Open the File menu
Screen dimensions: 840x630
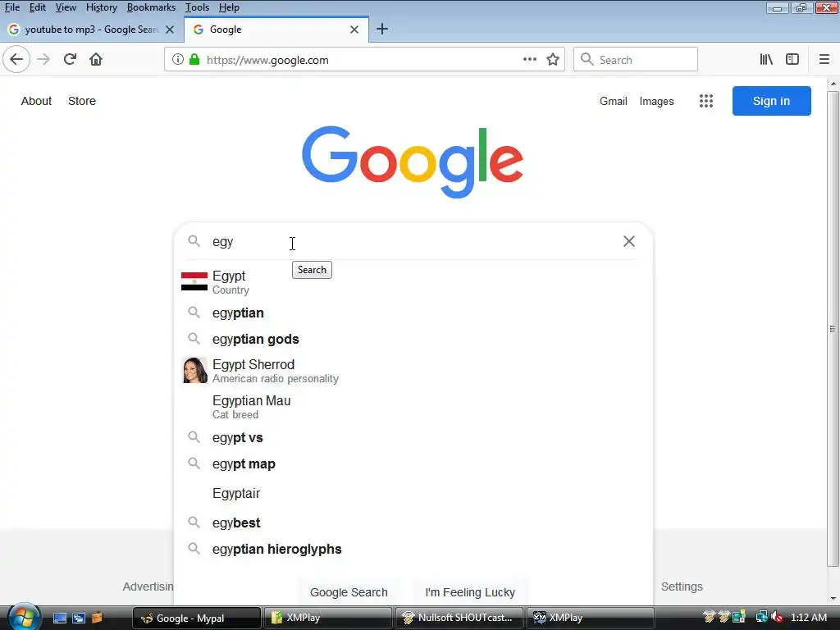(x=11, y=7)
